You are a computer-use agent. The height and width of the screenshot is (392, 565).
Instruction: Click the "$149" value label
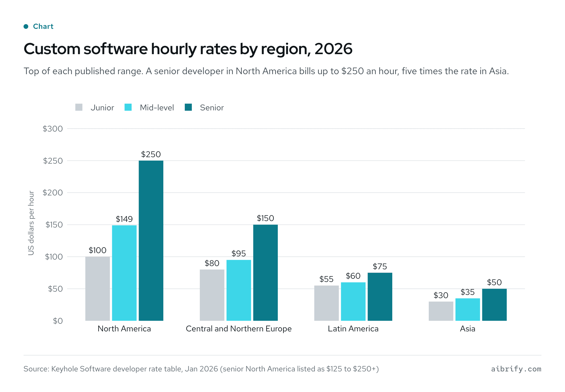[x=124, y=219]
